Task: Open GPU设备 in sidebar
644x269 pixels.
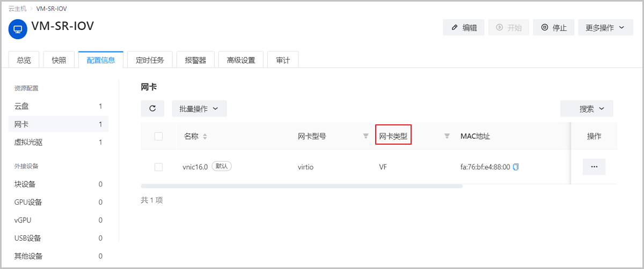Action: (28, 202)
